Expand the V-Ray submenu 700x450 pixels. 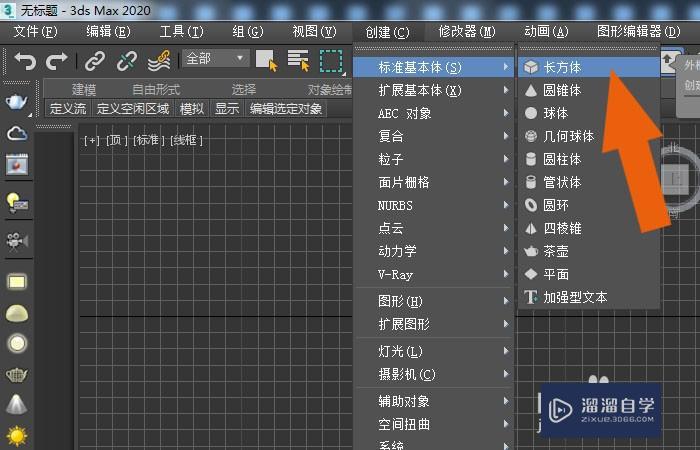(x=433, y=274)
